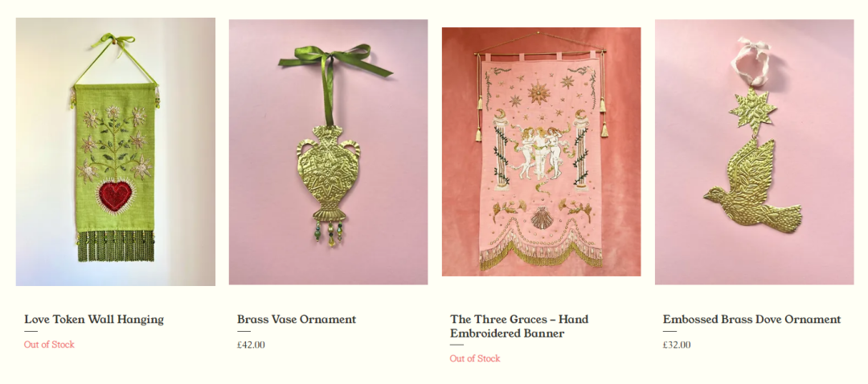Go to Embossed Brass Dove Ornament title link

pos(751,319)
